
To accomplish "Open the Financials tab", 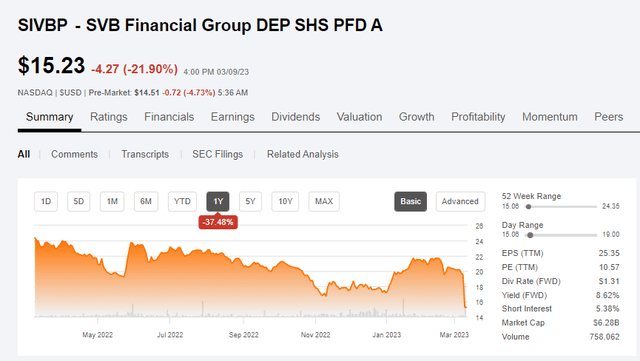I will 169,117.
